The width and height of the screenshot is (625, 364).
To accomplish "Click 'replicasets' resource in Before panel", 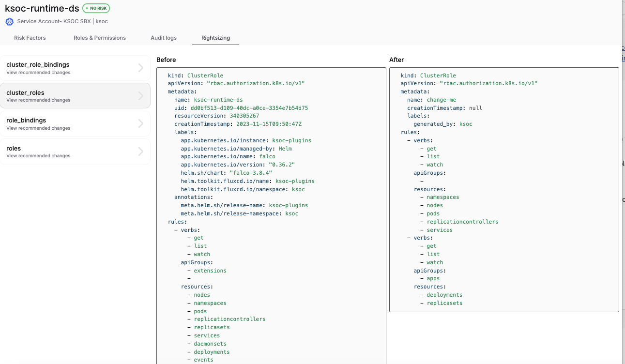I will coord(212,327).
